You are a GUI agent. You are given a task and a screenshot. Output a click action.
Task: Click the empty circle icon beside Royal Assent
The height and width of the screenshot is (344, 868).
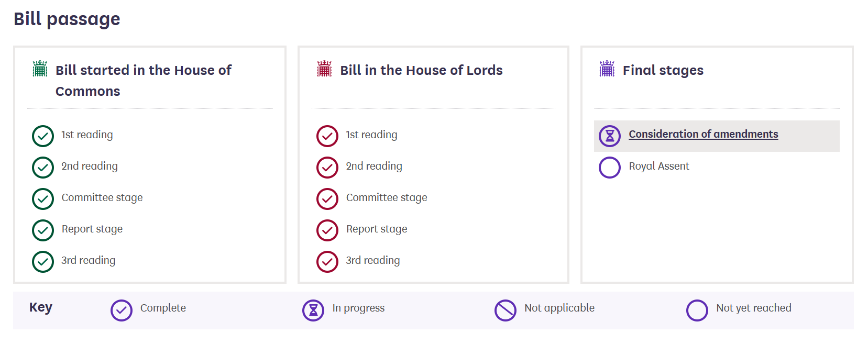[x=610, y=168]
